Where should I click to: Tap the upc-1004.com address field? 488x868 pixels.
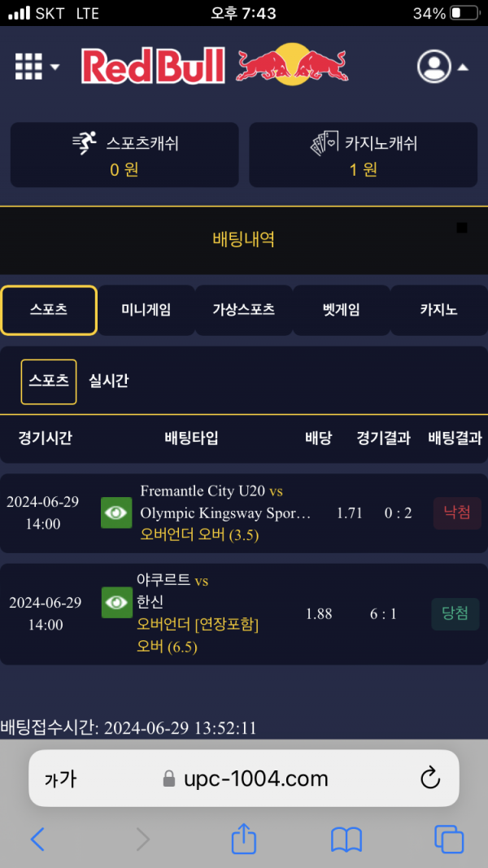(246, 779)
